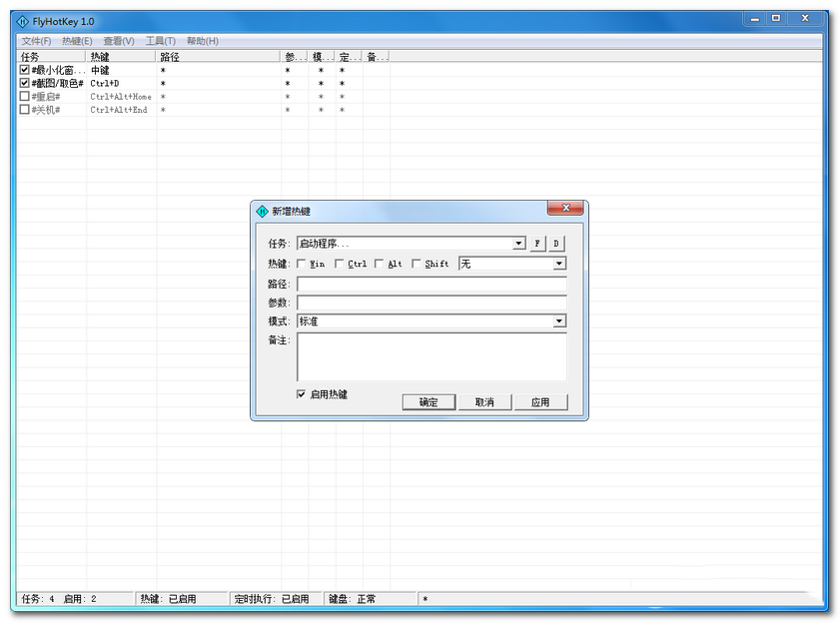840x623 pixels.
Task: Tick the Ctrl modifier checkbox
Action: [x=340, y=264]
